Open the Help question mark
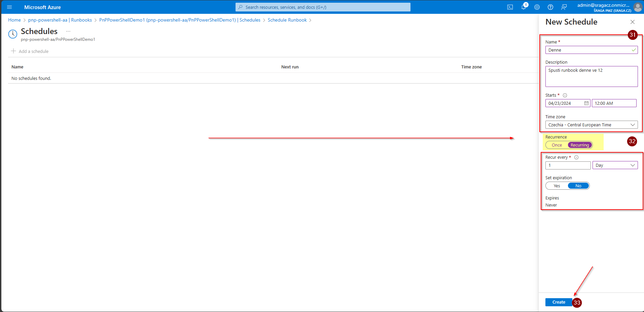This screenshot has height=312, width=644. (550, 7)
